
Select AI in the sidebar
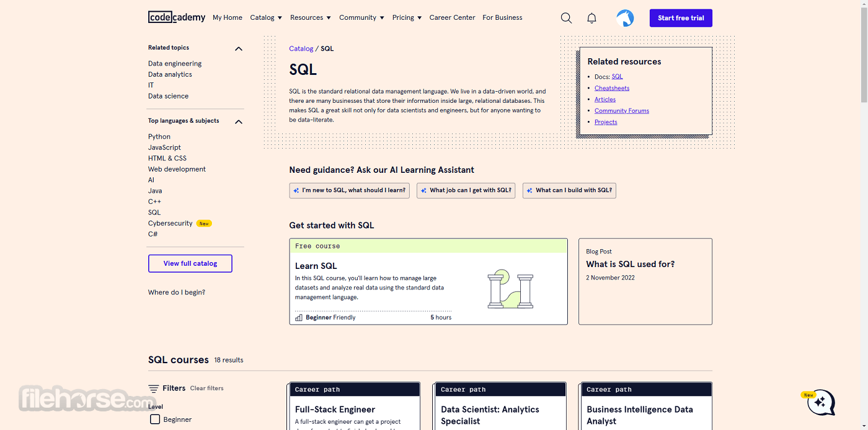(151, 180)
